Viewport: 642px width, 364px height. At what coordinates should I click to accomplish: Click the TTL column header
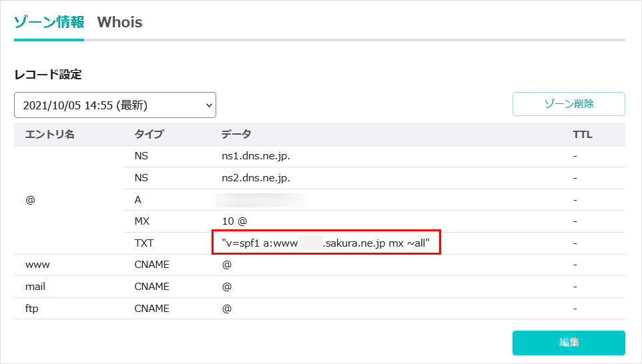tap(582, 135)
